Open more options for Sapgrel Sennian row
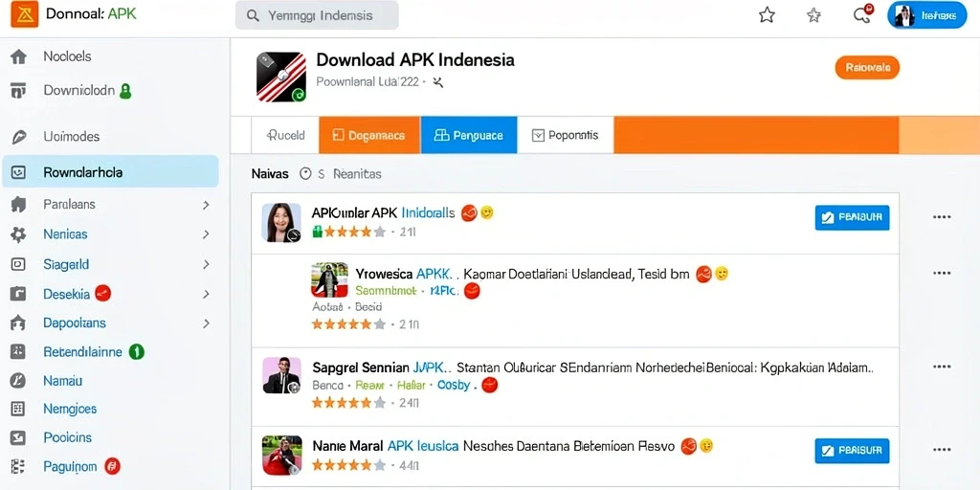980x490 pixels. [942, 367]
